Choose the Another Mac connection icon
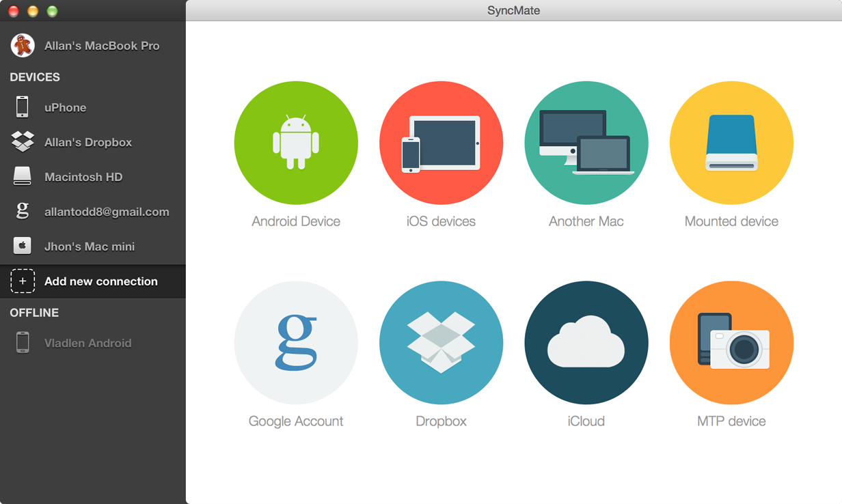This screenshot has height=504, width=842. [586, 143]
